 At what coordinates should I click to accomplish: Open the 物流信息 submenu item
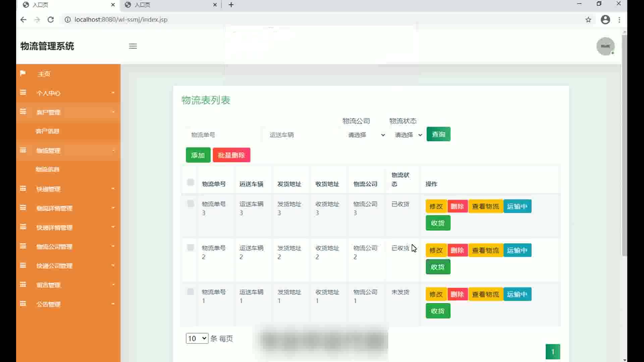(x=47, y=170)
